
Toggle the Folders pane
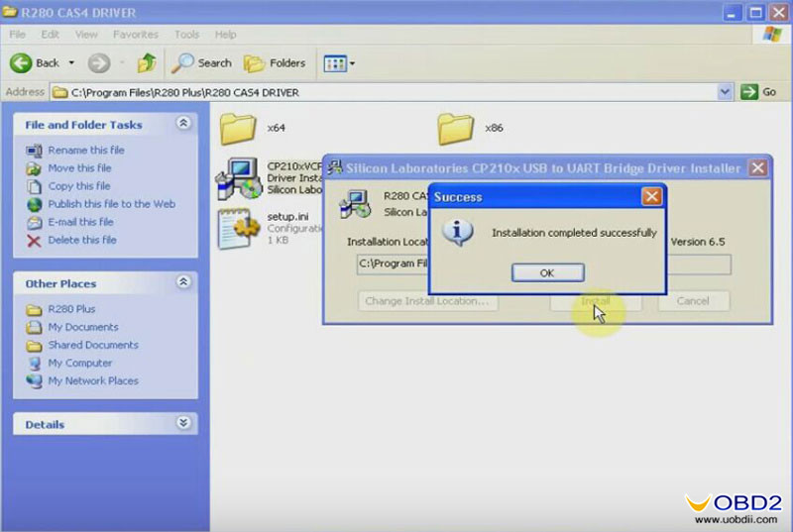pyautogui.click(x=275, y=63)
